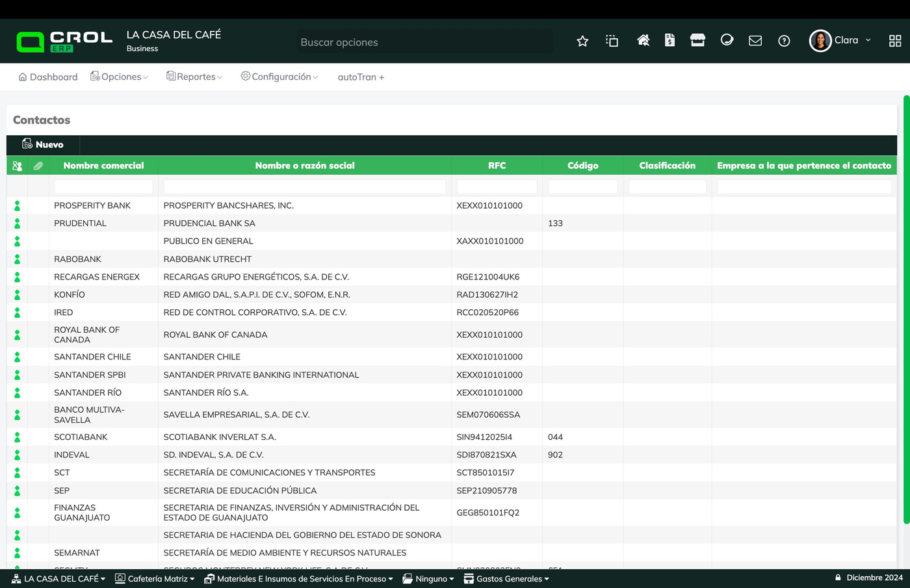
Task: Click the Nombre o razón social filter field
Action: click(x=305, y=186)
